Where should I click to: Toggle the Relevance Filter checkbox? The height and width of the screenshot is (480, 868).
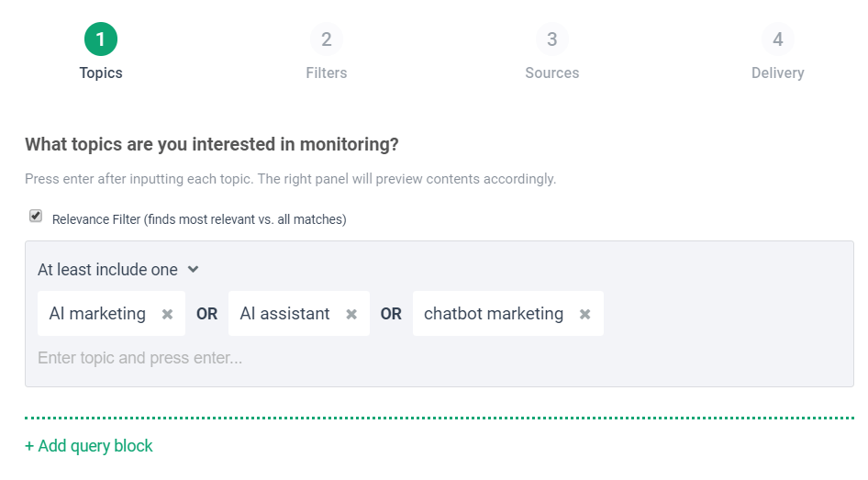[36, 217]
